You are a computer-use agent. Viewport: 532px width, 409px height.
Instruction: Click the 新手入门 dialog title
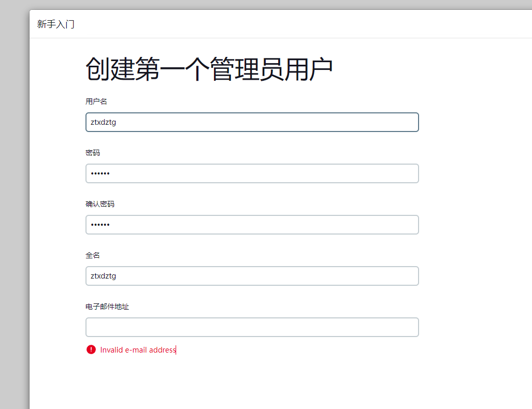55,24
